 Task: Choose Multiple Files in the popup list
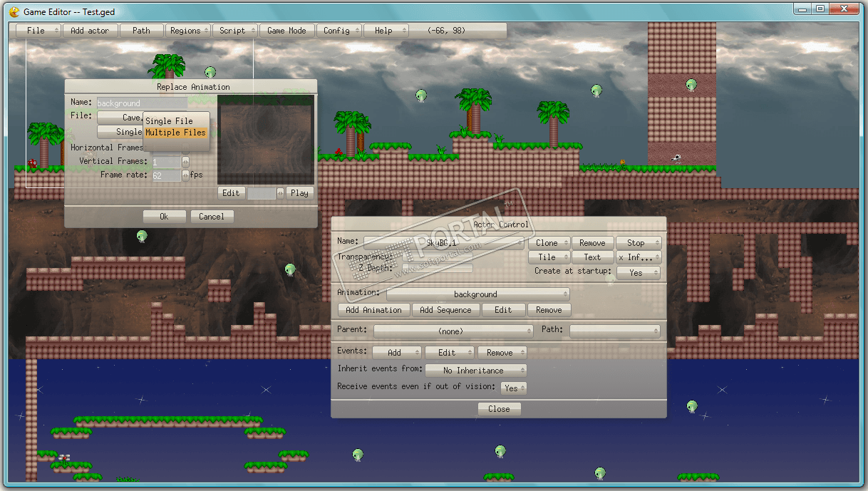click(175, 133)
